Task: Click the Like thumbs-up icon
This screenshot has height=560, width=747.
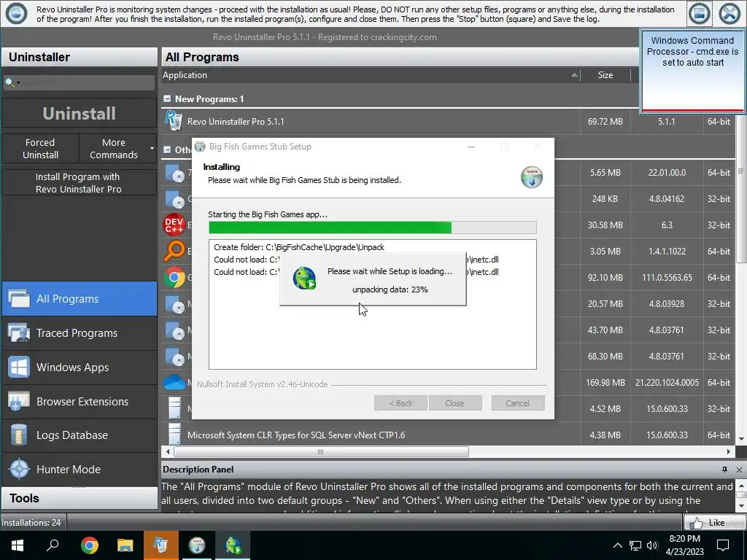Action: click(x=697, y=523)
